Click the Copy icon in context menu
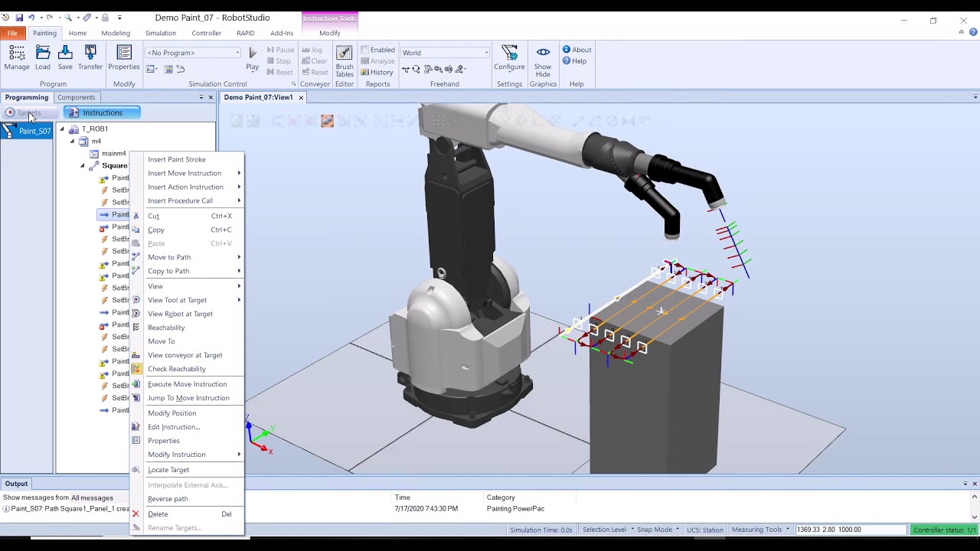The image size is (980, 551). pos(136,230)
